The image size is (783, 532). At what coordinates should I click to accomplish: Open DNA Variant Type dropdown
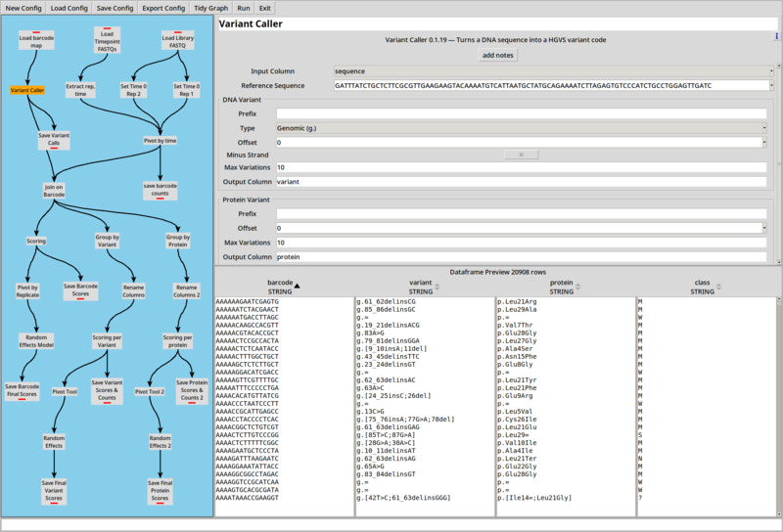522,128
